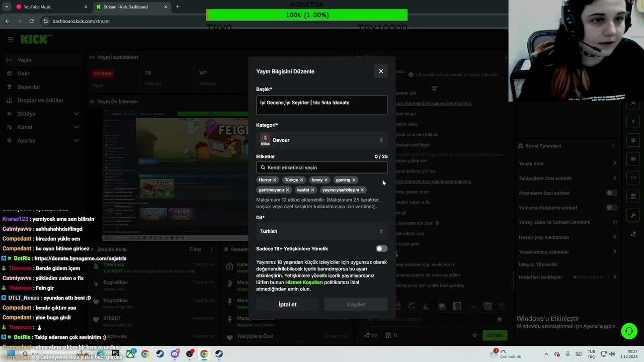The image size is (644, 362).
Task: Open the chat bubble panel in right sidebar
Action: pyautogui.click(x=633, y=159)
